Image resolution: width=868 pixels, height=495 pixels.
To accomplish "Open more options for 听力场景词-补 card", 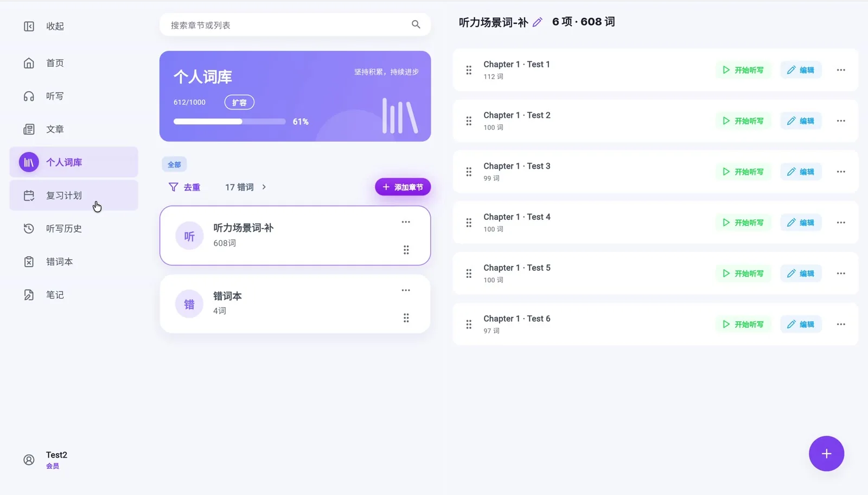I will (406, 222).
